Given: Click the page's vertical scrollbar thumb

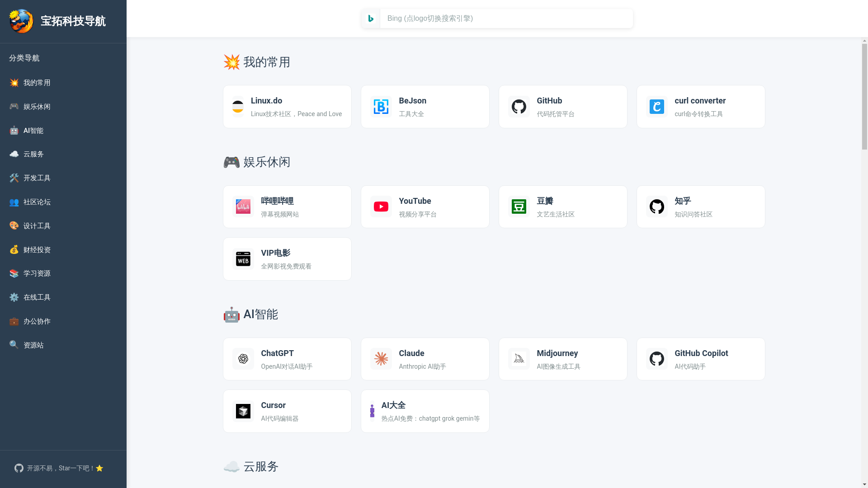Looking at the screenshot, I should point(864,97).
